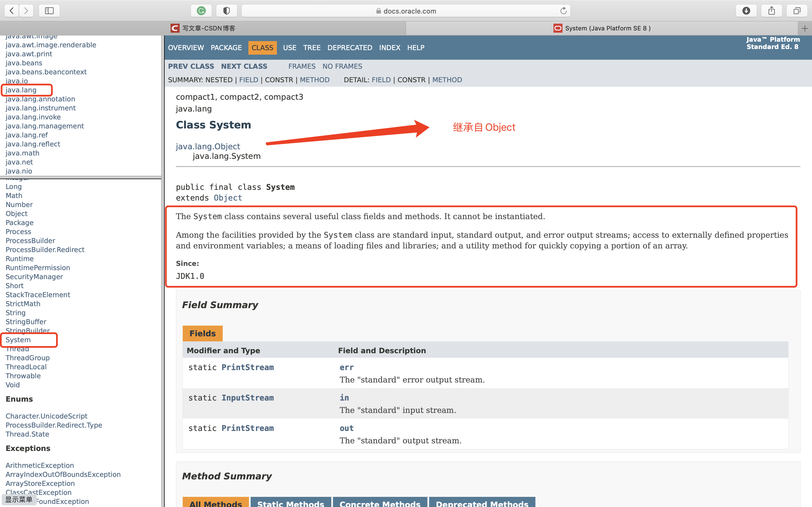Open the TREE navigation item
Viewport: 812px width, 507px height.
click(312, 48)
